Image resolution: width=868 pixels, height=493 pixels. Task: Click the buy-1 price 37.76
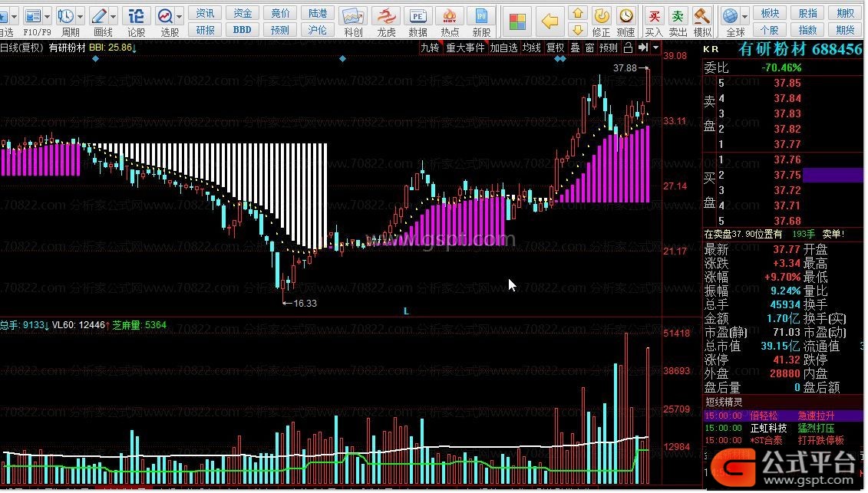coord(787,160)
